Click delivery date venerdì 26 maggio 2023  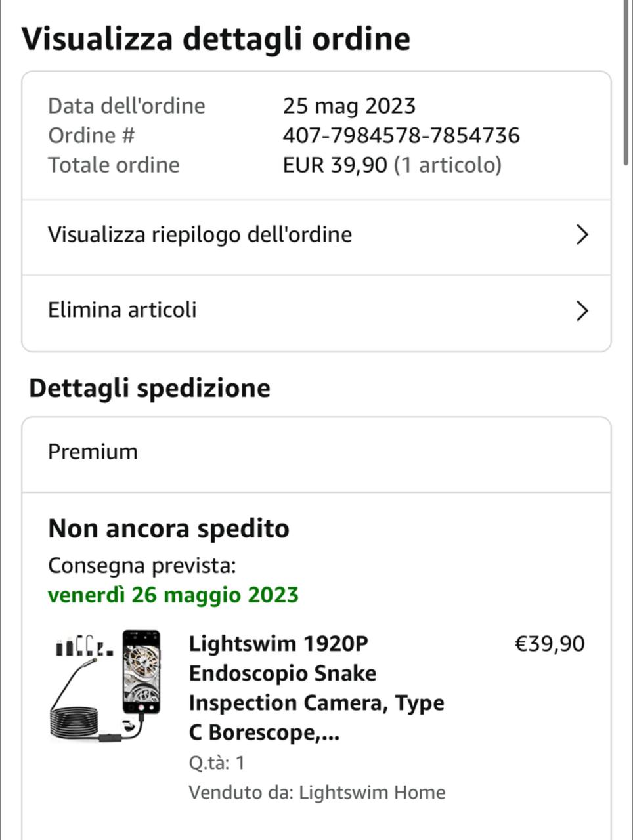click(173, 595)
